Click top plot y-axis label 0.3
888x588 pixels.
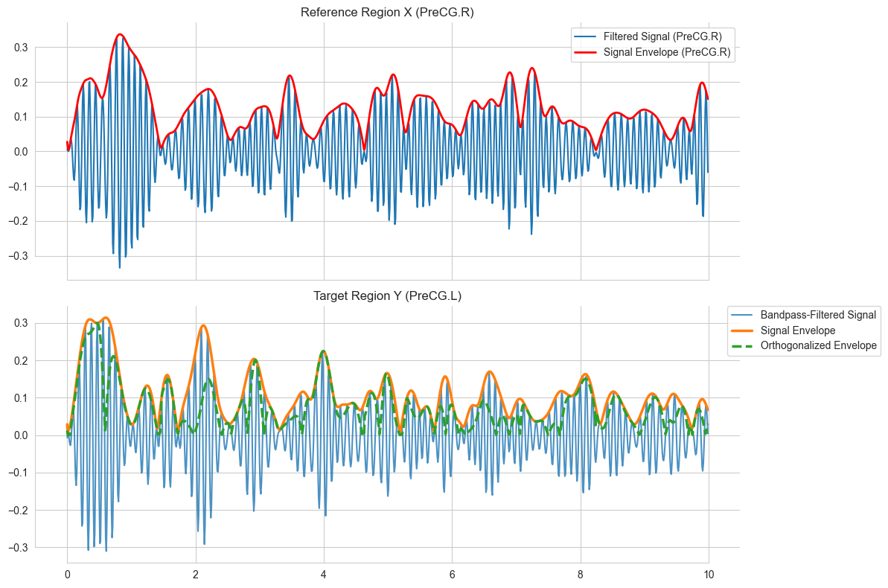[x=21, y=48]
